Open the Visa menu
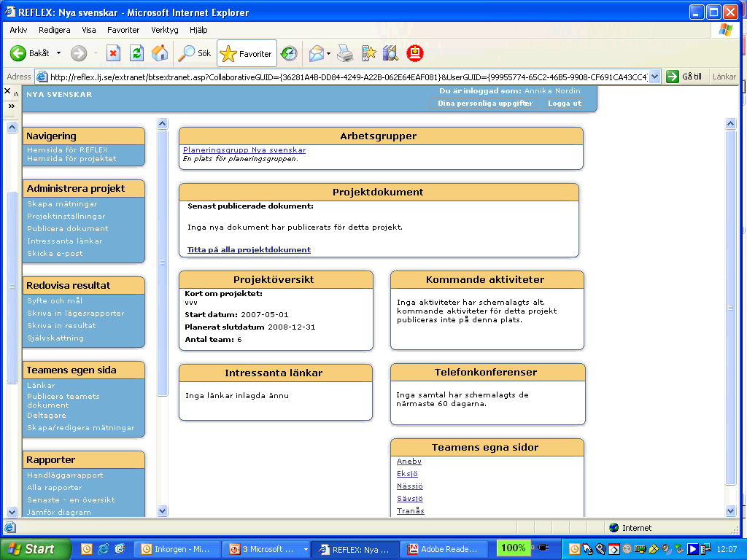 pyautogui.click(x=88, y=30)
